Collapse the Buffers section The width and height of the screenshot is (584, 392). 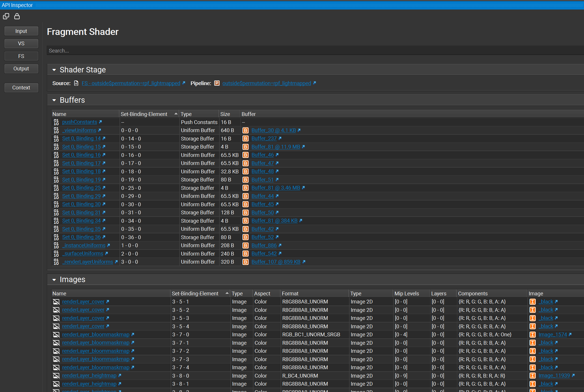(54, 100)
